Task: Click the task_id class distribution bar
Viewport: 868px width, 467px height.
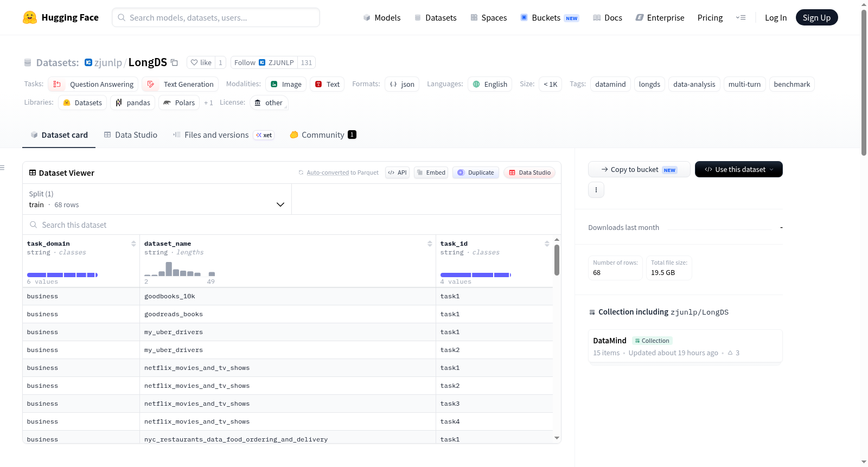Action: point(476,275)
